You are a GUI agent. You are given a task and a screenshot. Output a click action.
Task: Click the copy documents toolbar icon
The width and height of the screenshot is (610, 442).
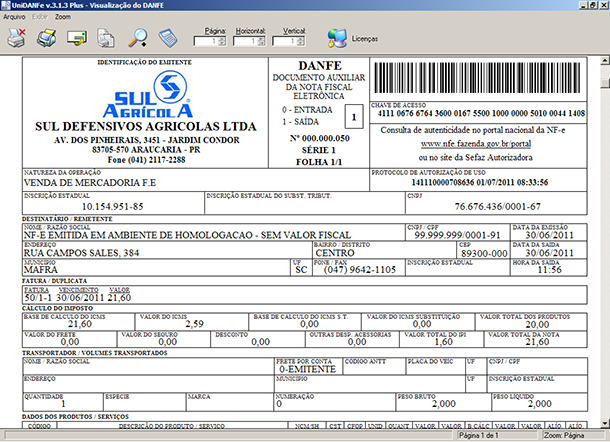(x=109, y=39)
